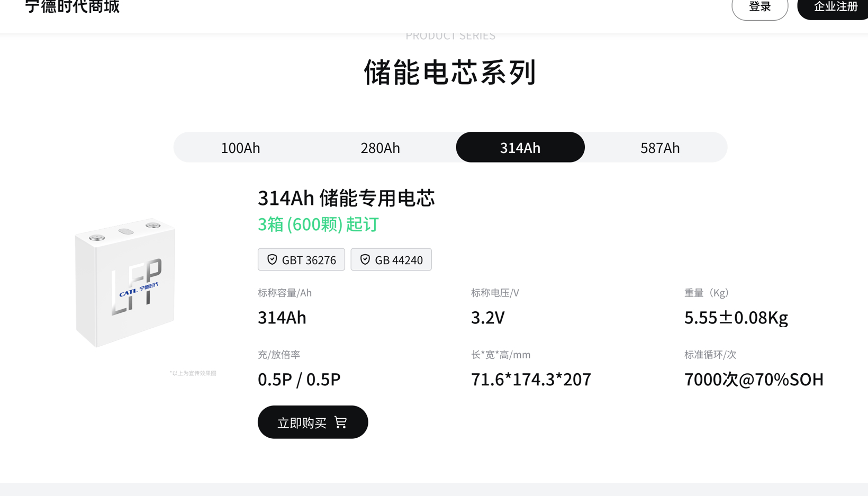Open the 宁德时代商城 site logo

pos(72,6)
